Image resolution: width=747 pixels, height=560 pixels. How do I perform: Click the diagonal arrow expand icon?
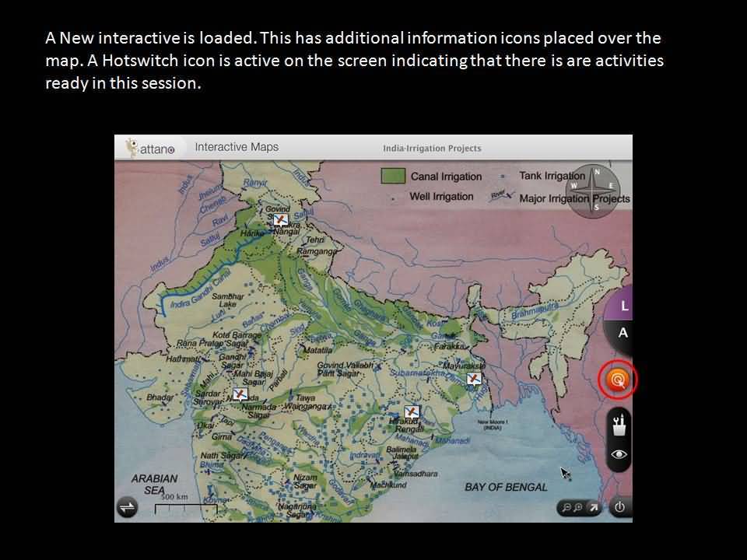593,508
